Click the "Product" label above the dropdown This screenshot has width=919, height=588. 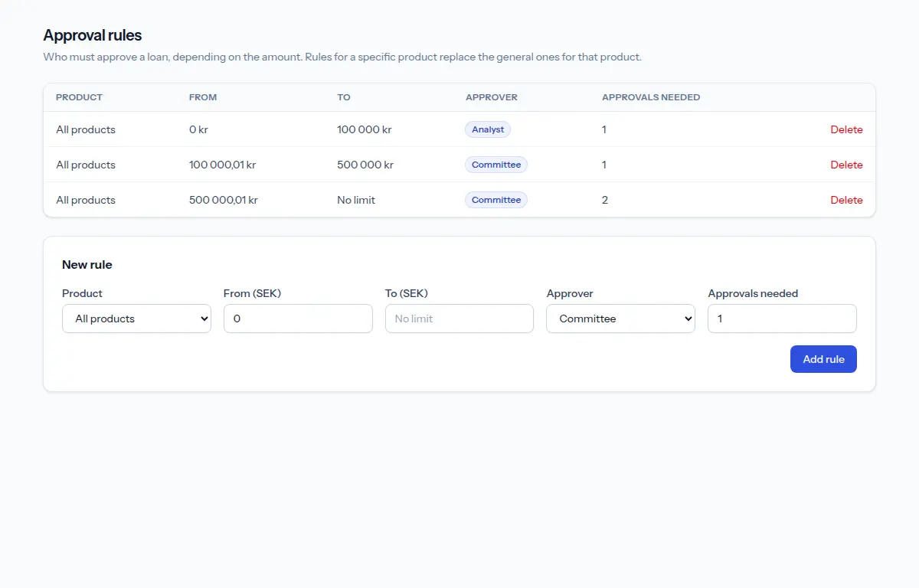click(82, 293)
